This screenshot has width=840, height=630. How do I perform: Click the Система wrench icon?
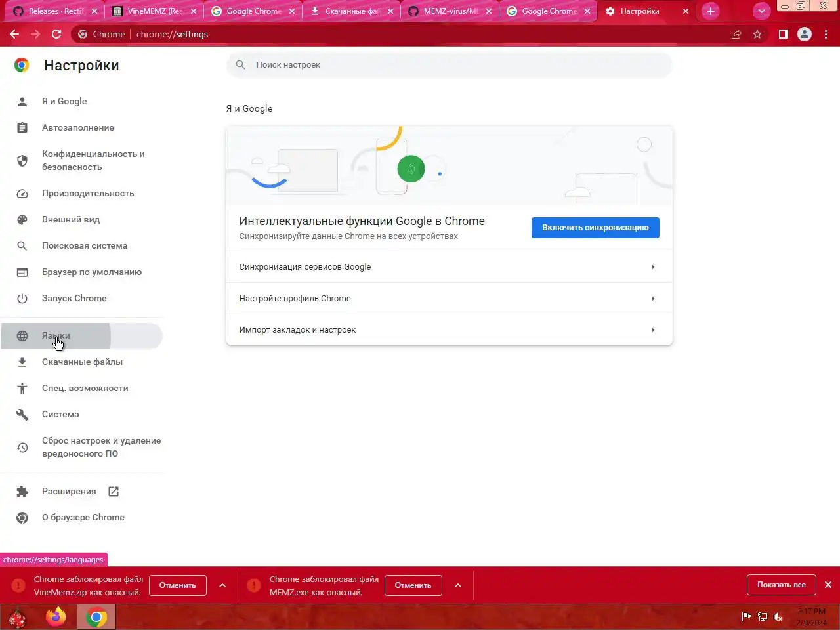click(x=22, y=415)
